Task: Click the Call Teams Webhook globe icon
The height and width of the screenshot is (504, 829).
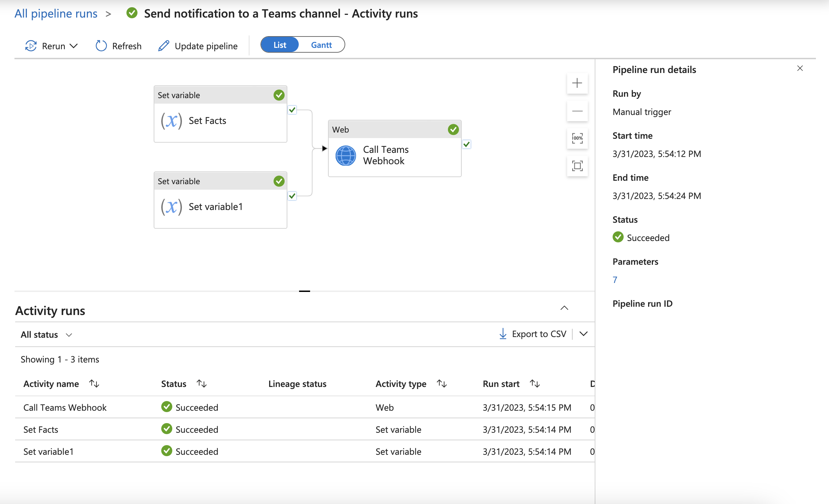Action: tap(345, 155)
